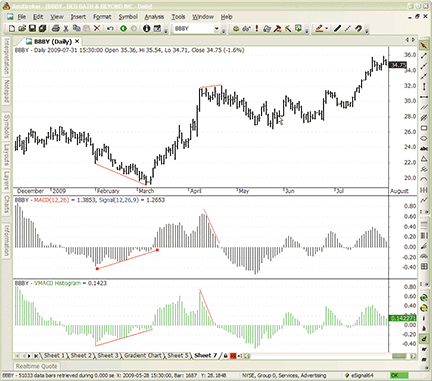Select the arrow pointer tool in the drawing toolbar

tap(424, 45)
